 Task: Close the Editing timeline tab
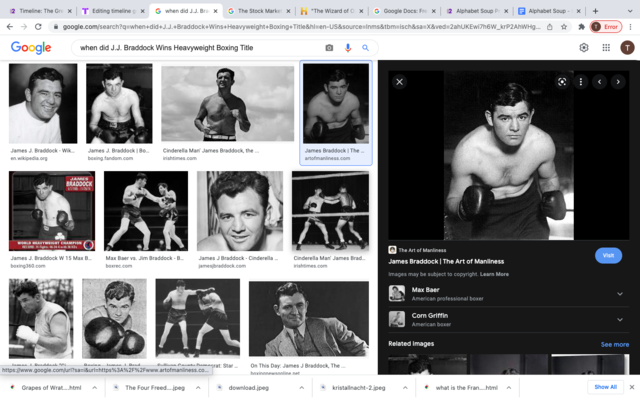[142, 11]
